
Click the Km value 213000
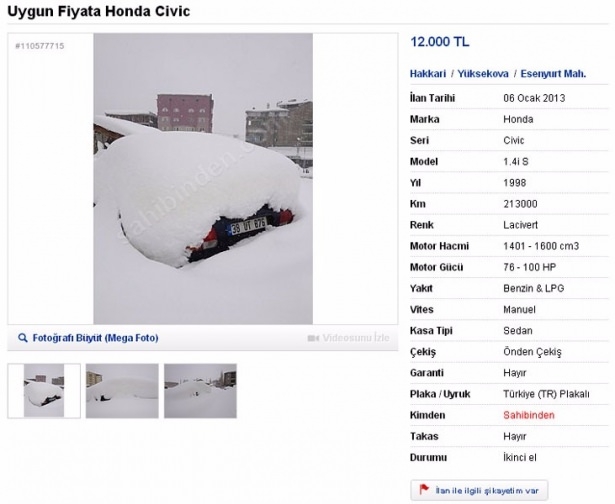(x=520, y=204)
